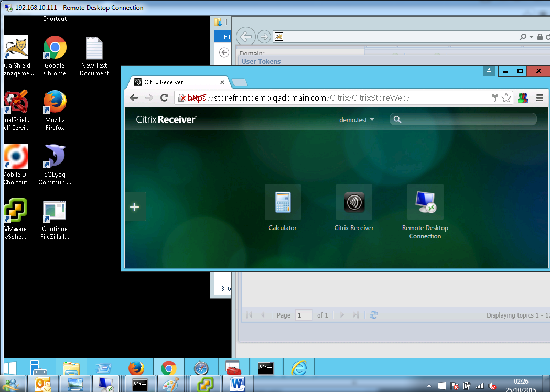Click the Citrix Receiver search field
The width and height of the screenshot is (550, 392).
467,119
